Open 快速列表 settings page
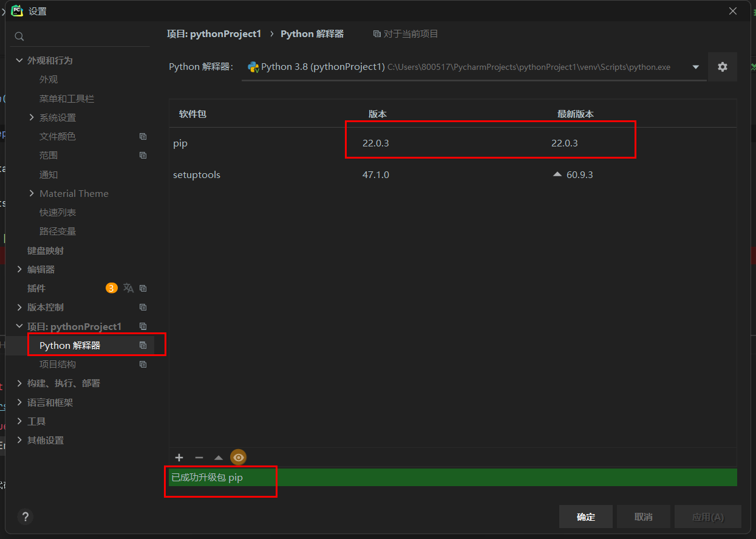 tap(58, 213)
